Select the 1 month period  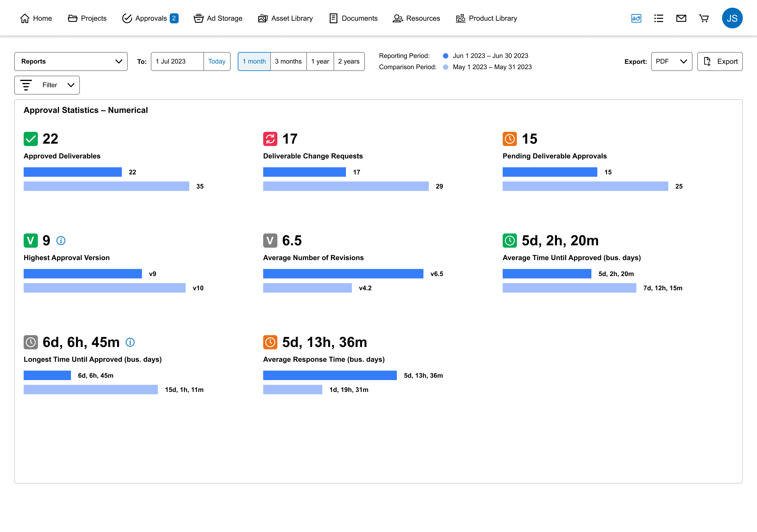click(x=254, y=61)
